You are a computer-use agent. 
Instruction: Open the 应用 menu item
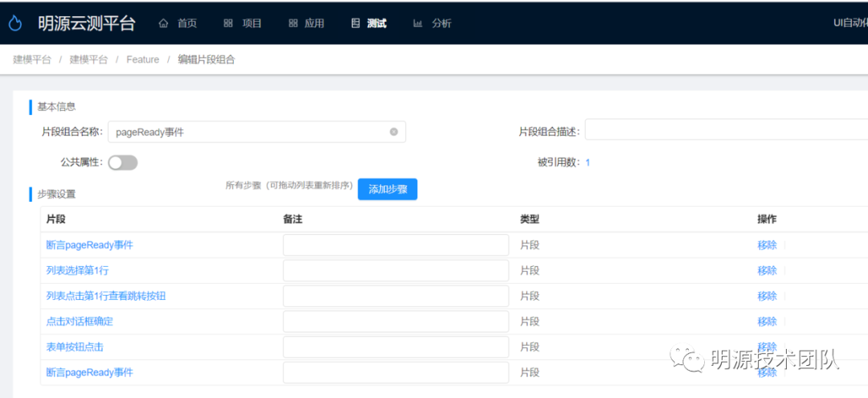[x=314, y=23]
